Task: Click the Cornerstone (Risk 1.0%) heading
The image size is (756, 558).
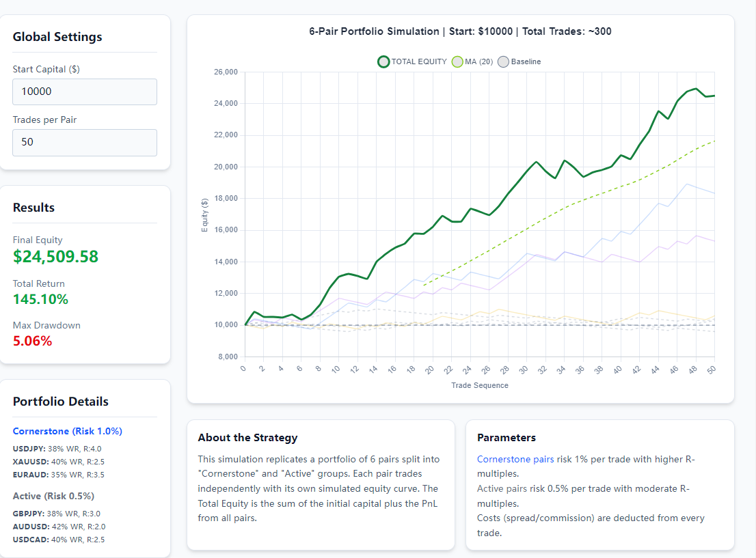Action: point(68,431)
